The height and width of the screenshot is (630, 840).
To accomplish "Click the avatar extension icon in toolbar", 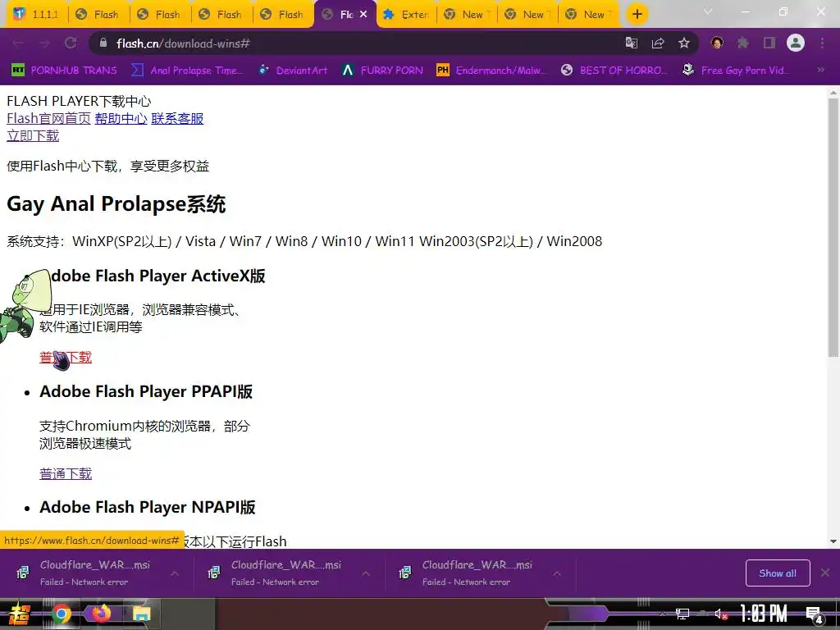I will point(717,43).
